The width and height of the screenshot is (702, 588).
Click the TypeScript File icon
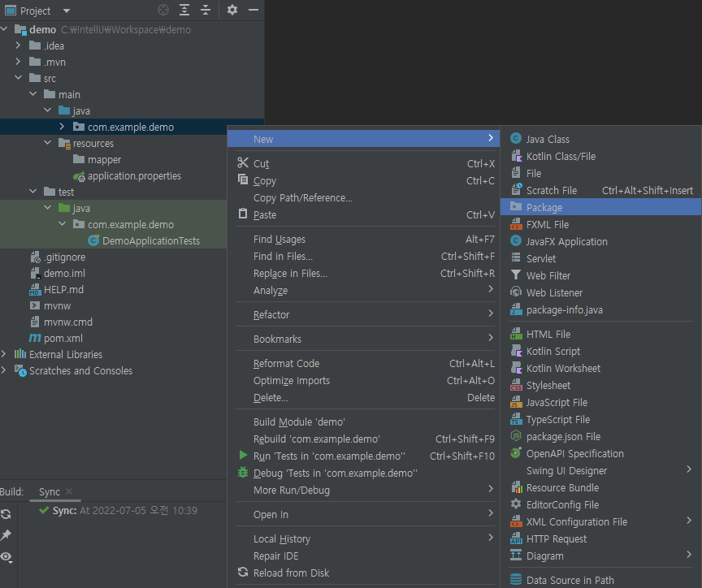(x=516, y=419)
